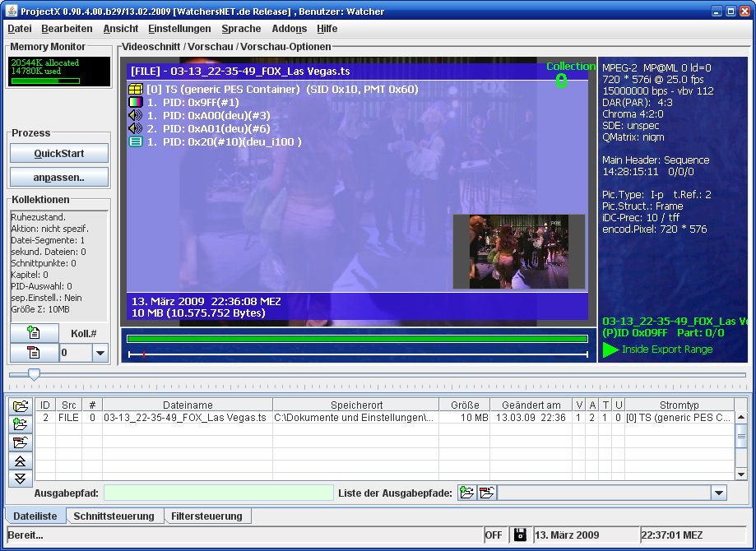The height and width of the screenshot is (551, 756).
Task: Click the Größe column header
Action: pyautogui.click(x=464, y=405)
